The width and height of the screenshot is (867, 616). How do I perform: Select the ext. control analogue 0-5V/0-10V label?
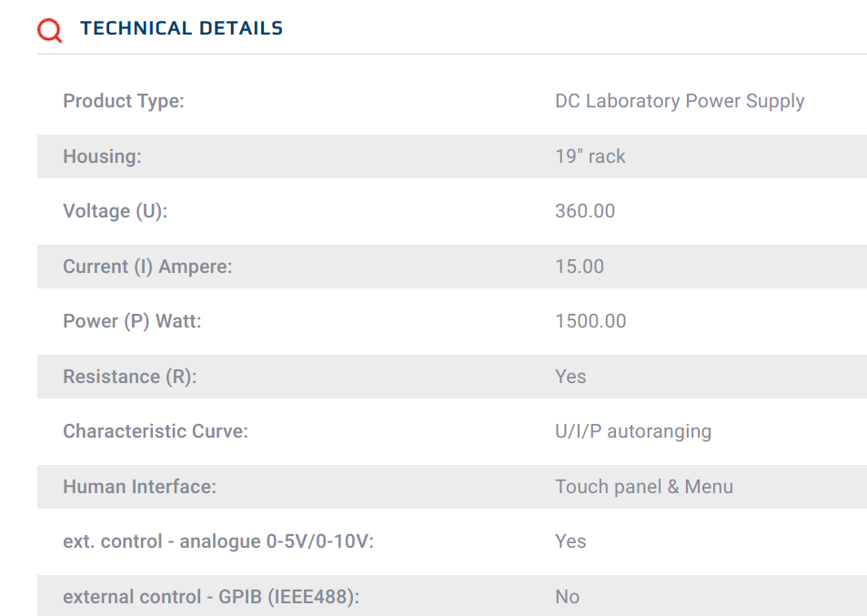click(x=218, y=540)
